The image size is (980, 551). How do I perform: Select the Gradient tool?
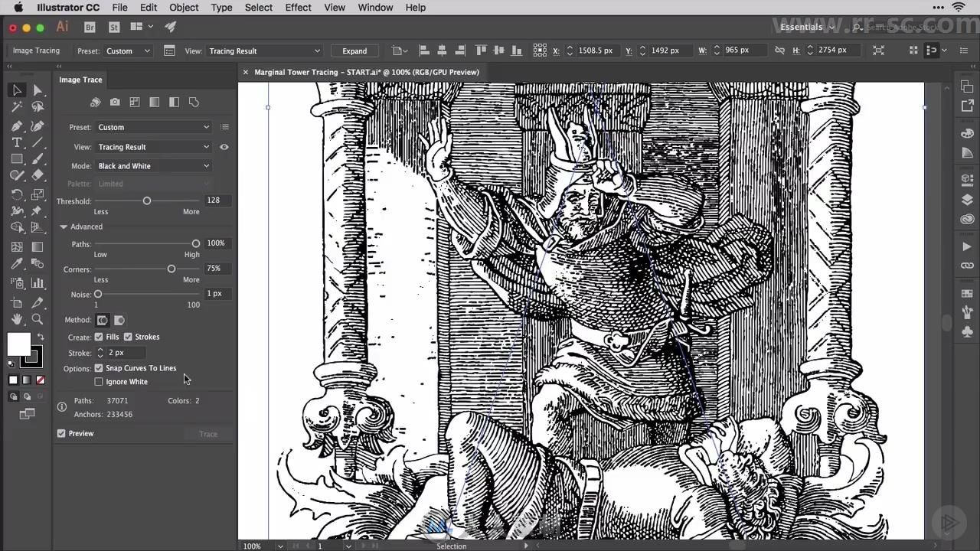(x=38, y=247)
